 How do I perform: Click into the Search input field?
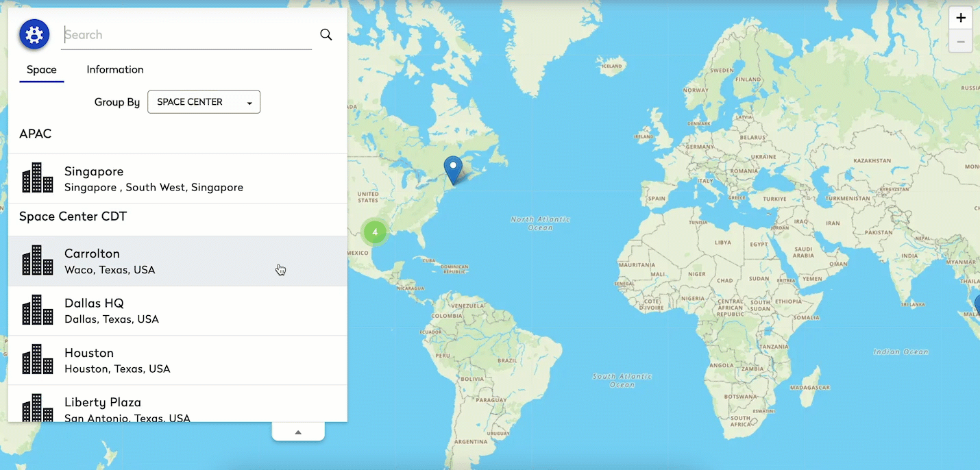click(185, 35)
